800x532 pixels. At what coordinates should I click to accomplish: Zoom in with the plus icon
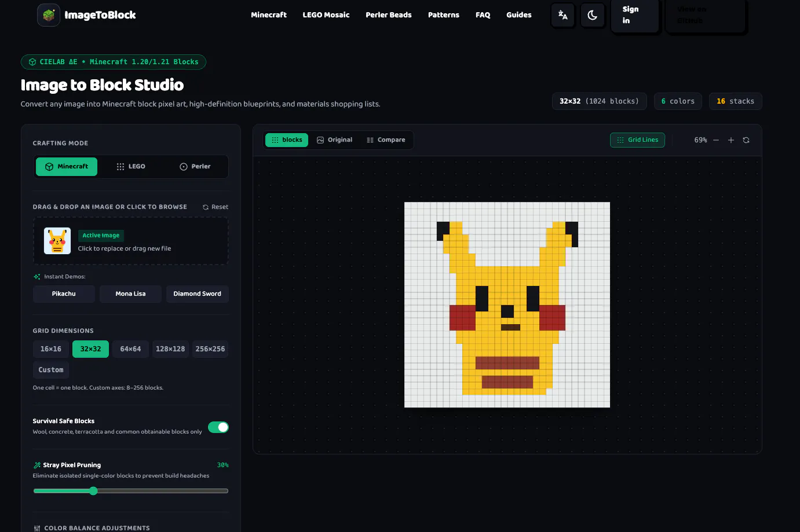tap(731, 140)
